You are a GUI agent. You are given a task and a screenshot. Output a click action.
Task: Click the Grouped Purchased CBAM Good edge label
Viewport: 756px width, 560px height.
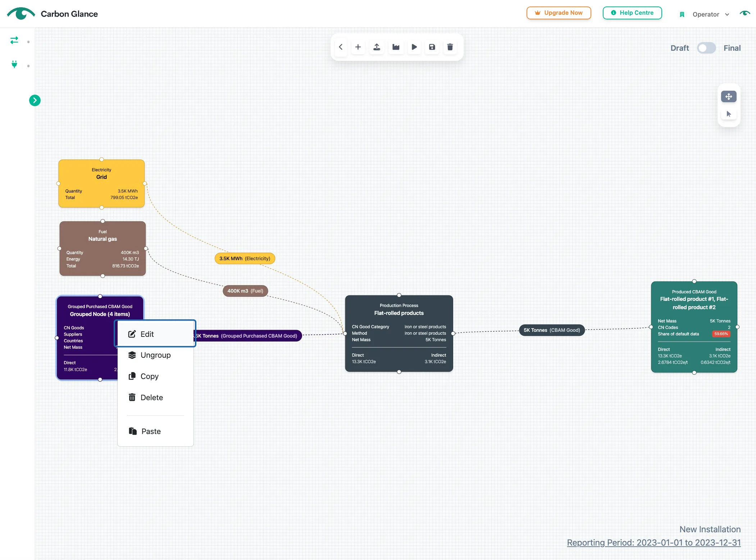coord(248,336)
